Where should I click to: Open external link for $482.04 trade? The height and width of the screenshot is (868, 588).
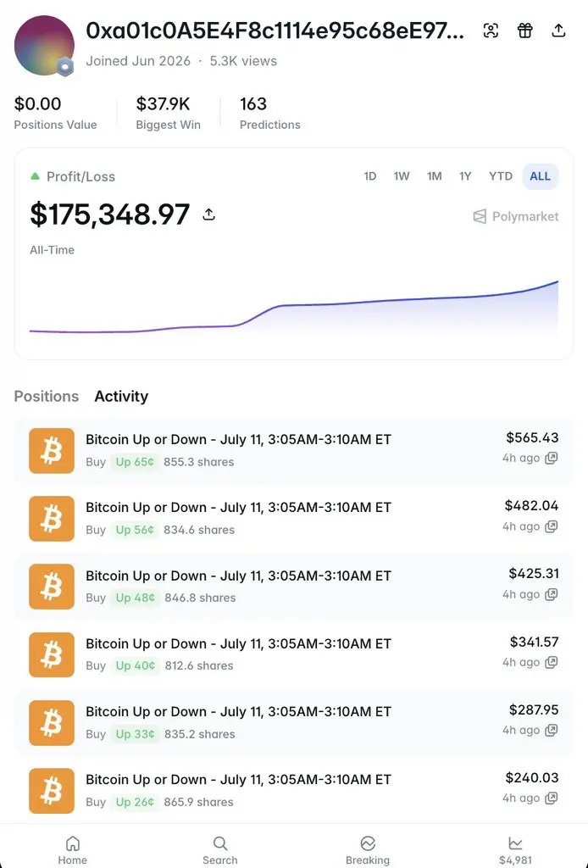coord(551,526)
